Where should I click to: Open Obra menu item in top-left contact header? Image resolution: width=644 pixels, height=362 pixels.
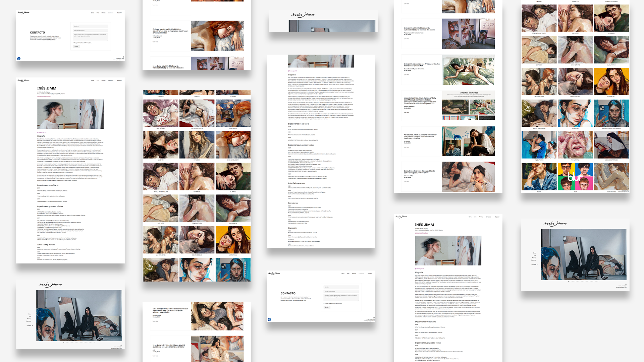pos(92,13)
